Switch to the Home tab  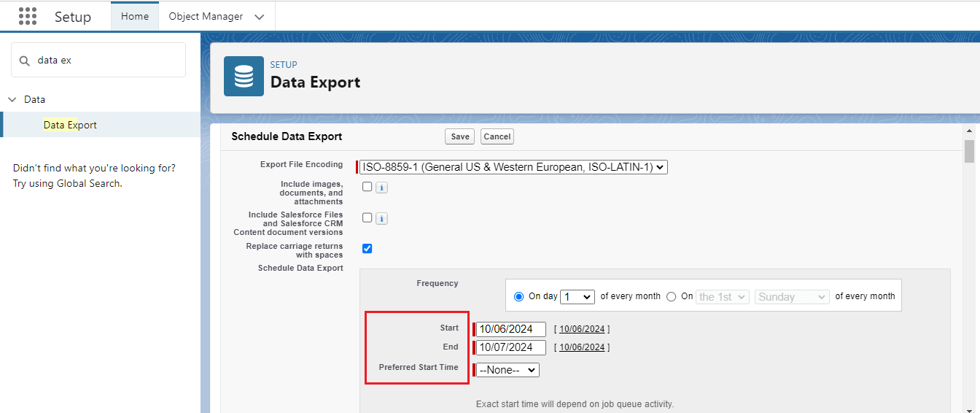pos(135,16)
